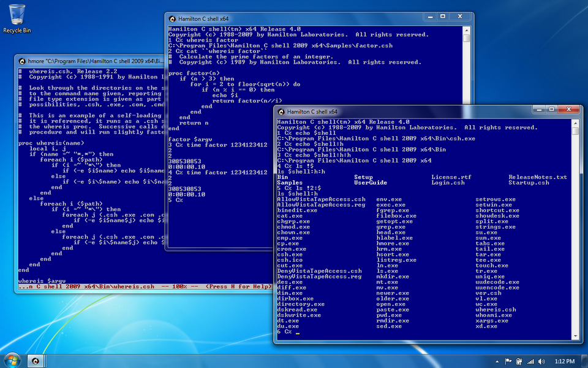Click at the '6 C%' command prompt
The image size is (588, 368).
284,332
